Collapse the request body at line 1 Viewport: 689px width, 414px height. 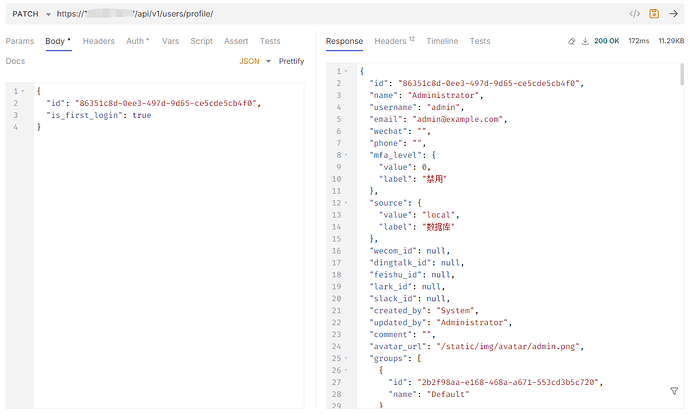coord(23,91)
